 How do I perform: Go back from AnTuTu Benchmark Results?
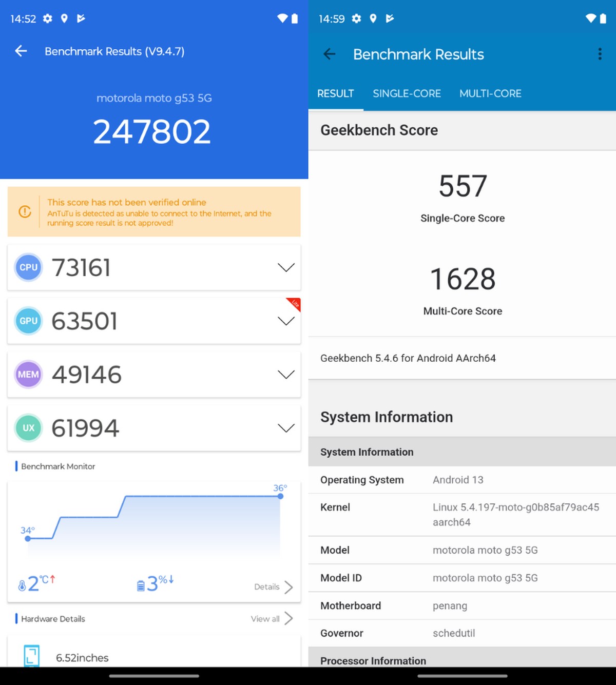click(21, 51)
